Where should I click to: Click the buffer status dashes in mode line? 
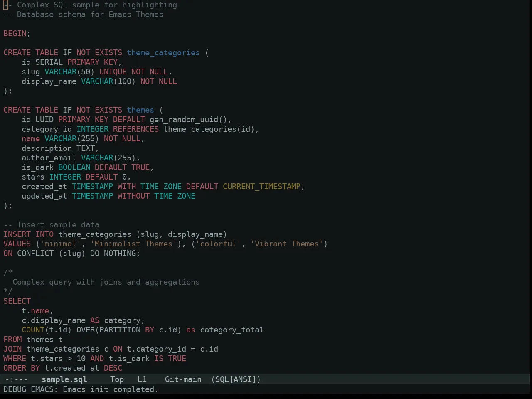click(x=16, y=379)
